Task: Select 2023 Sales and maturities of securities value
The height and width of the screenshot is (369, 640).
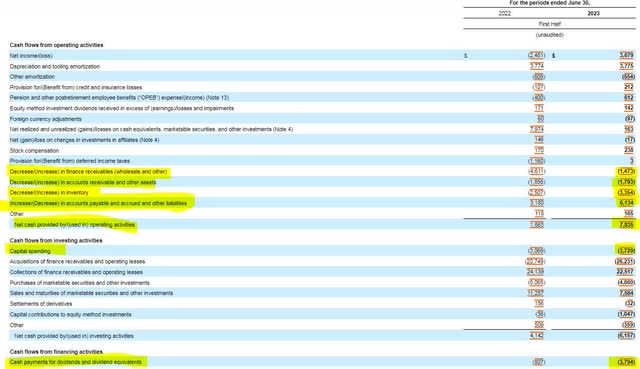Action: [x=626, y=293]
